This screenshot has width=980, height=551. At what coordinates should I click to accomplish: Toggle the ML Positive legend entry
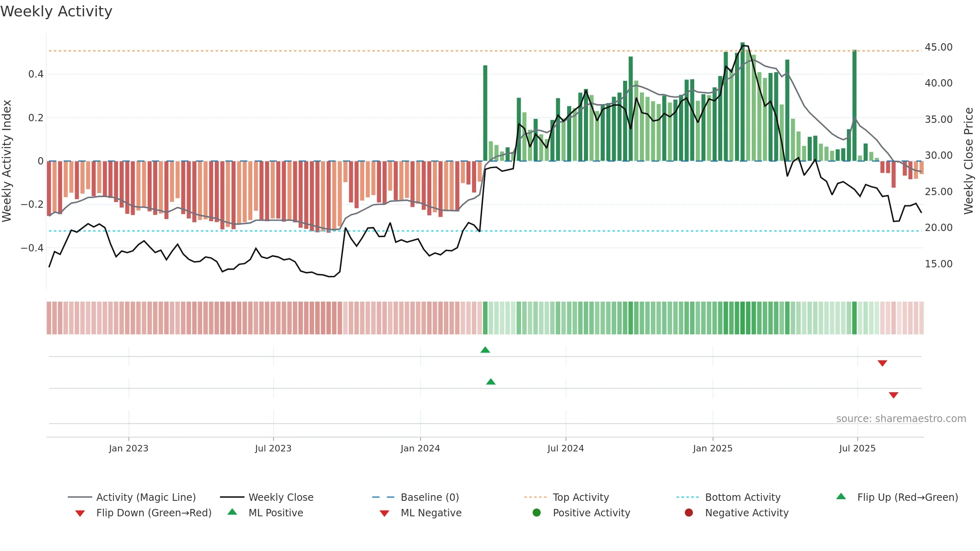click(265, 513)
